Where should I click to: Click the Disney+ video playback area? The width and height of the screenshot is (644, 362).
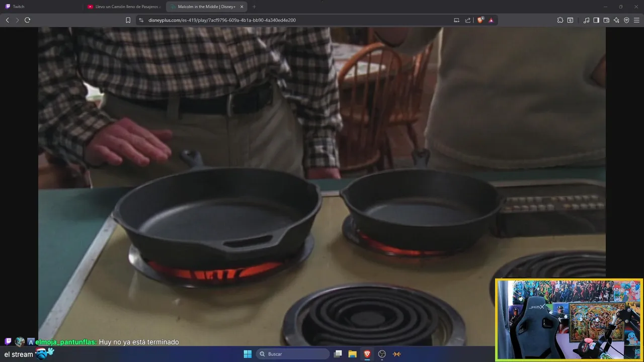click(322, 186)
